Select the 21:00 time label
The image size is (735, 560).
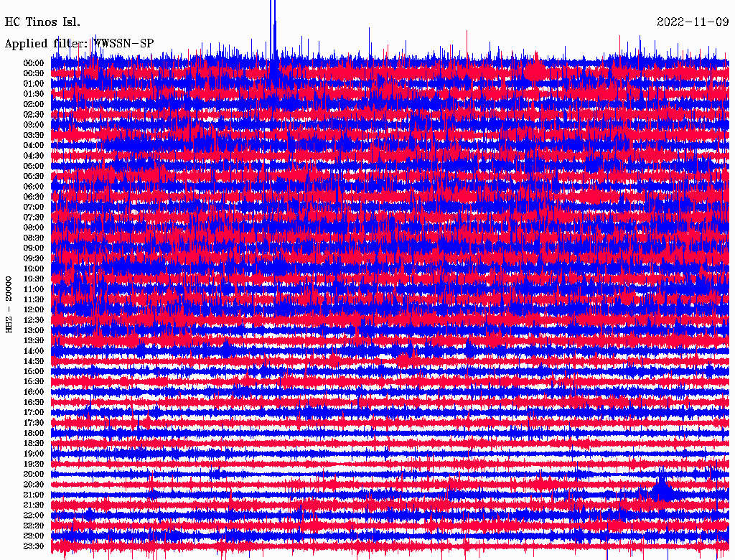(34, 495)
